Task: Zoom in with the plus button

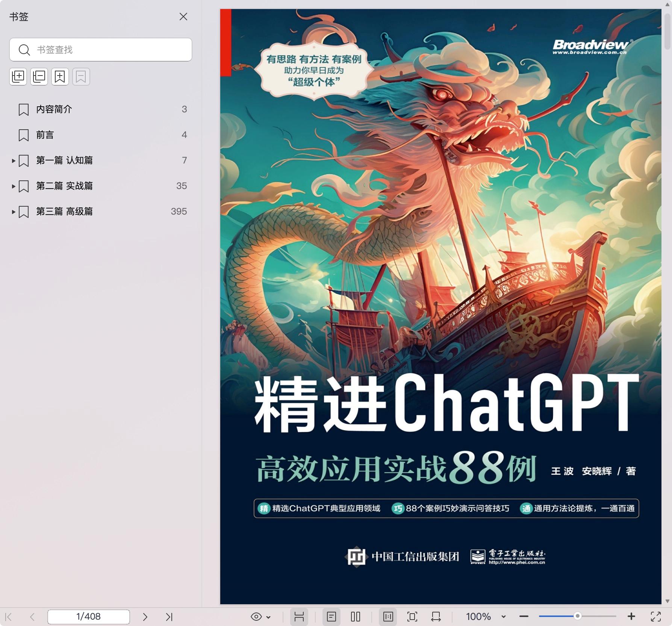Action: [x=631, y=617]
